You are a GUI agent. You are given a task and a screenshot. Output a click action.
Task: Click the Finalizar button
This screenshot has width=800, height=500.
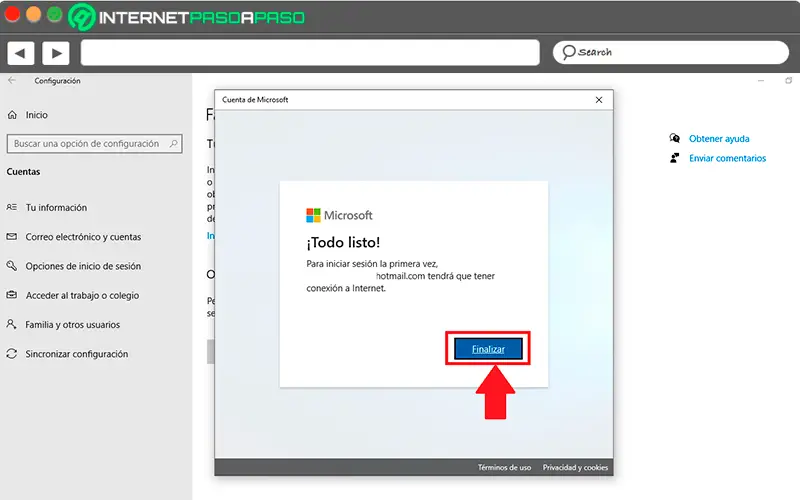pyautogui.click(x=488, y=349)
